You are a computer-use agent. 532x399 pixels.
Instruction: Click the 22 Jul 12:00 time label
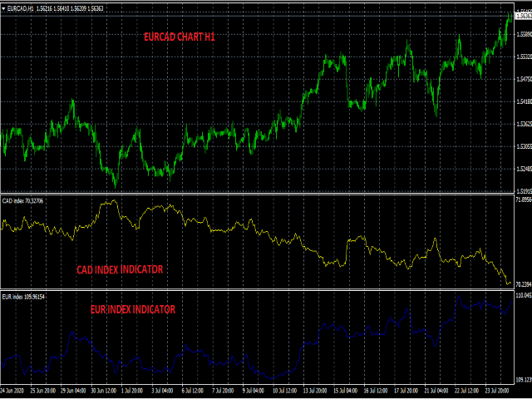click(466, 390)
